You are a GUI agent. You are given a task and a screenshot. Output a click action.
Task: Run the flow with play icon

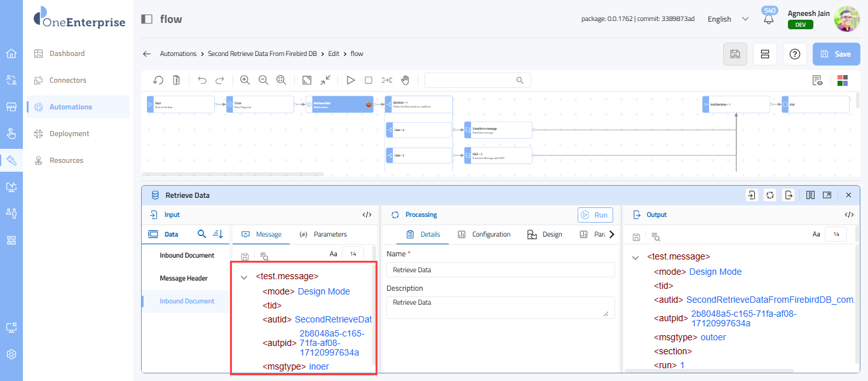[350, 80]
